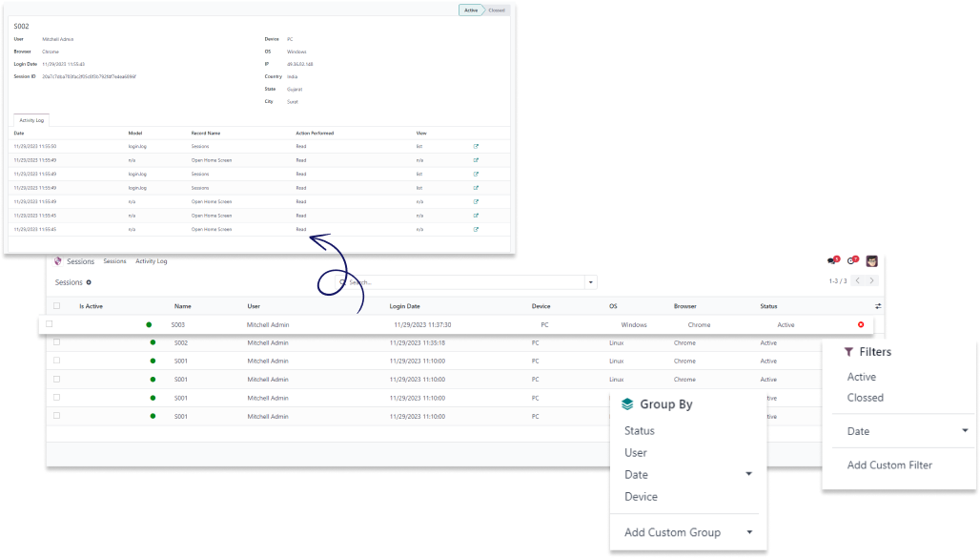Click the Search input field
The width and height of the screenshot is (980, 558).
click(x=467, y=282)
